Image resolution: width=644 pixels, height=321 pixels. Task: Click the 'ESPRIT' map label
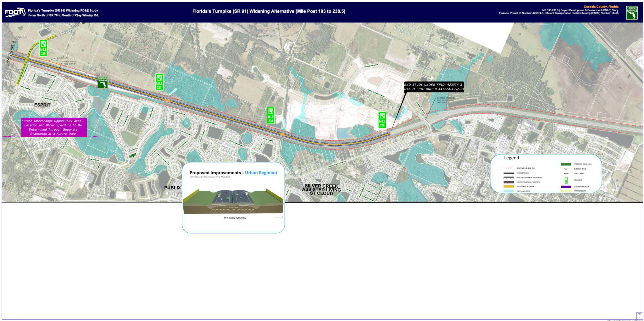(x=42, y=105)
